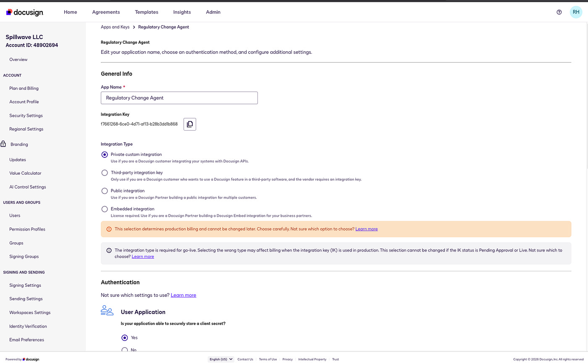Copy the Integration Key to clipboard
The image size is (588, 364).
point(190,124)
